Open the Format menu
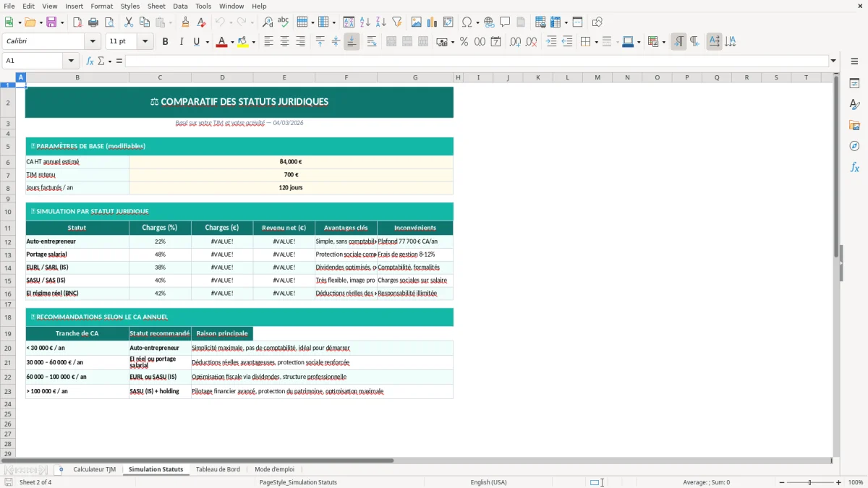Viewport: 868px width, 488px height. (101, 6)
